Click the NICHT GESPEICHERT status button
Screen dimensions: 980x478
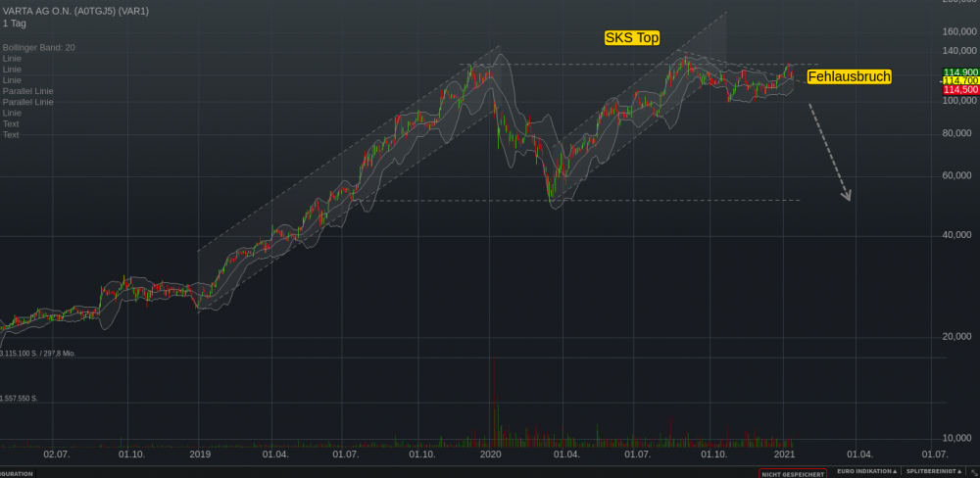coord(793,474)
